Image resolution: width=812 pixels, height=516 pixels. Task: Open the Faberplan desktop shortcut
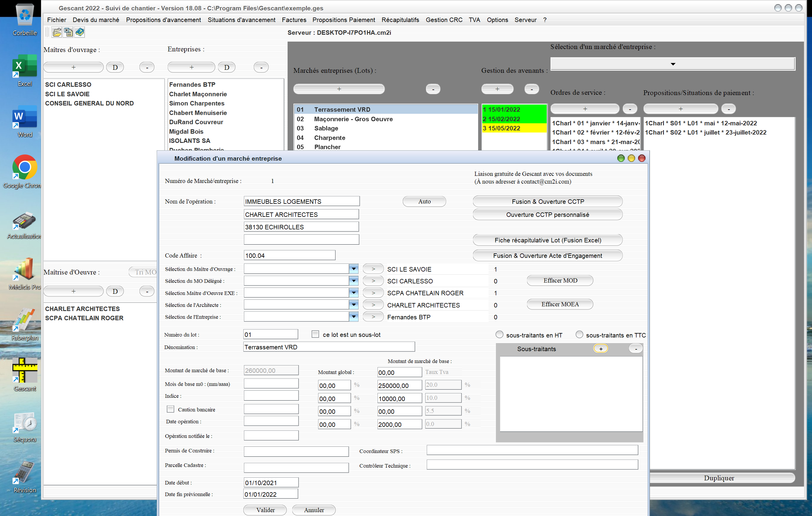[x=25, y=324]
